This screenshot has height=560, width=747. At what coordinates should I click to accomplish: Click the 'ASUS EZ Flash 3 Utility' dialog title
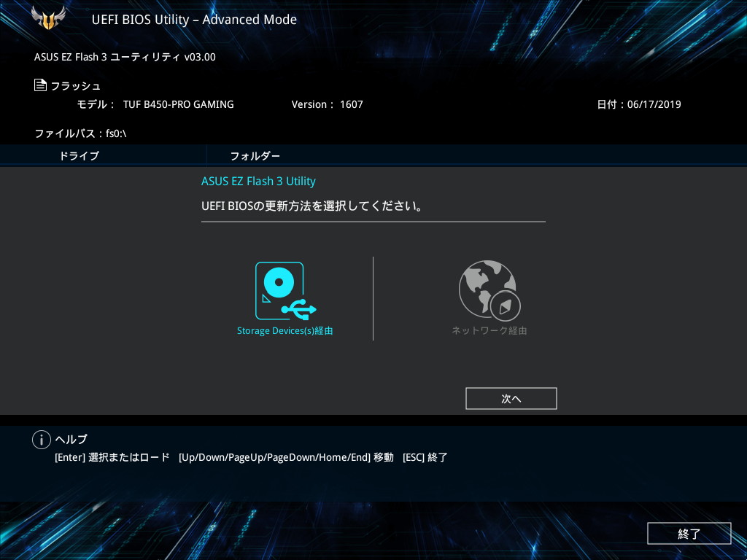pos(258,182)
